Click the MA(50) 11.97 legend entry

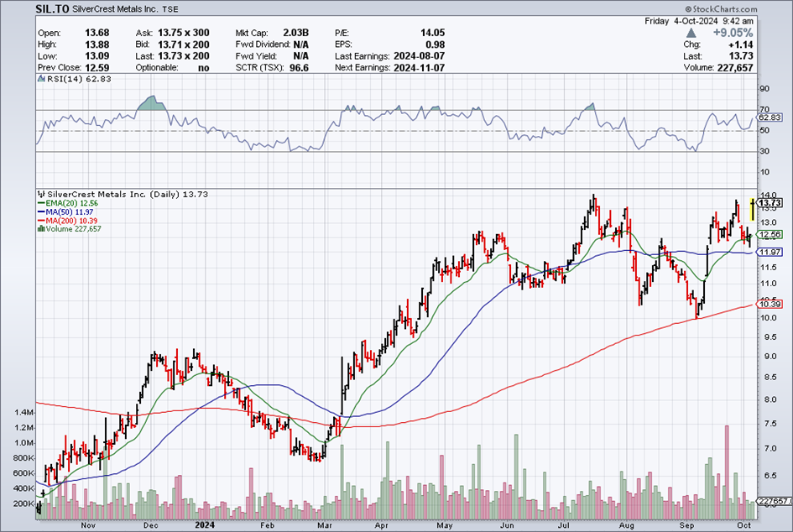[x=65, y=212]
